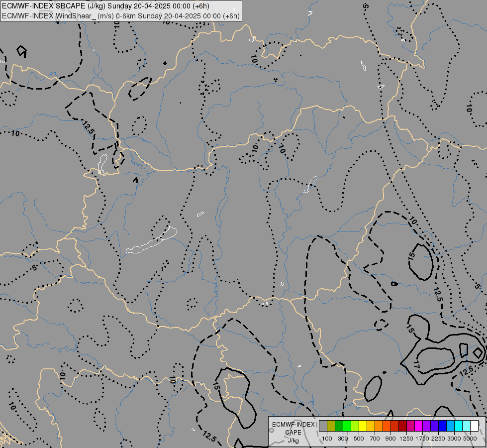
Task: Select the olive swatch in the CAPE legend
Action: pyautogui.click(x=331, y=426)
